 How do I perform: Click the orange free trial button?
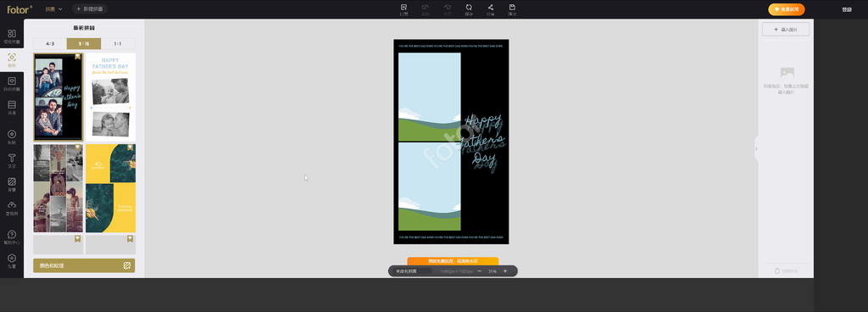786,9
